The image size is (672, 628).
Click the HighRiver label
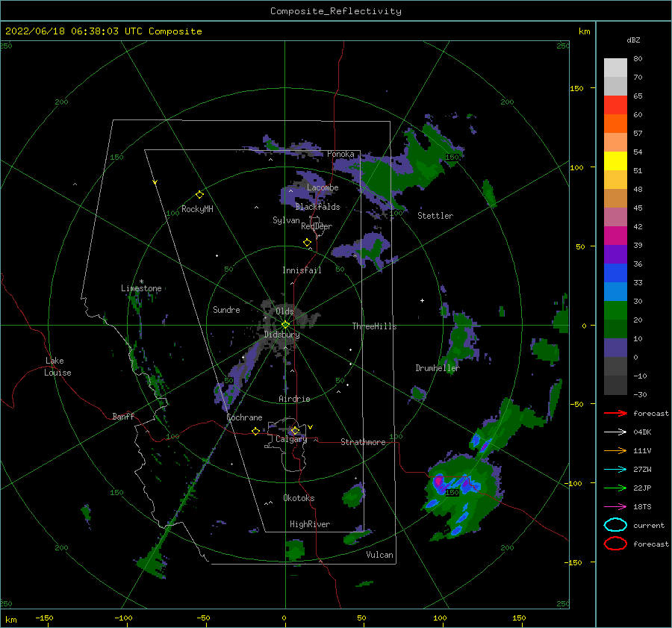click(x=309, y=524)
